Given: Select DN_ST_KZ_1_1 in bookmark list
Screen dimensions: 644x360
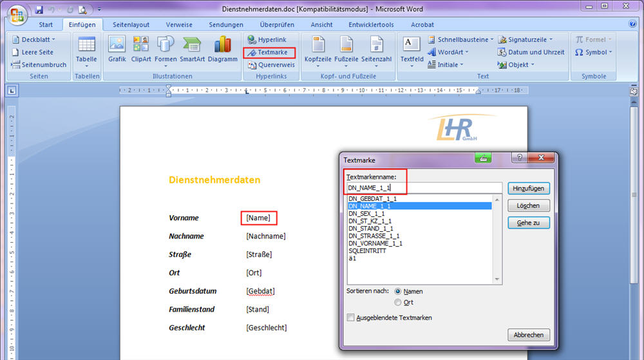Looking at the screenshot, I should [x=419, y=222].
